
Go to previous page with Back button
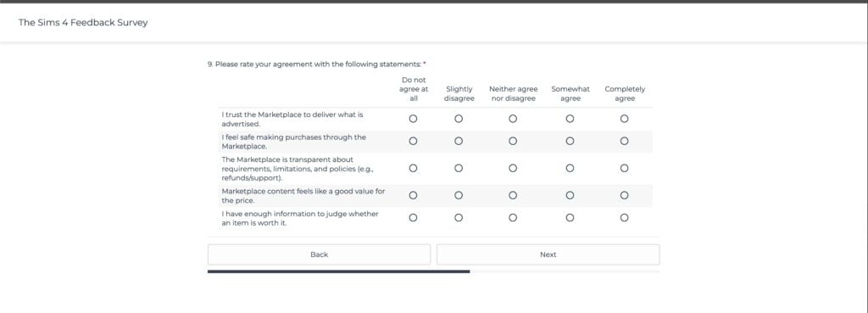pos(319,254)
